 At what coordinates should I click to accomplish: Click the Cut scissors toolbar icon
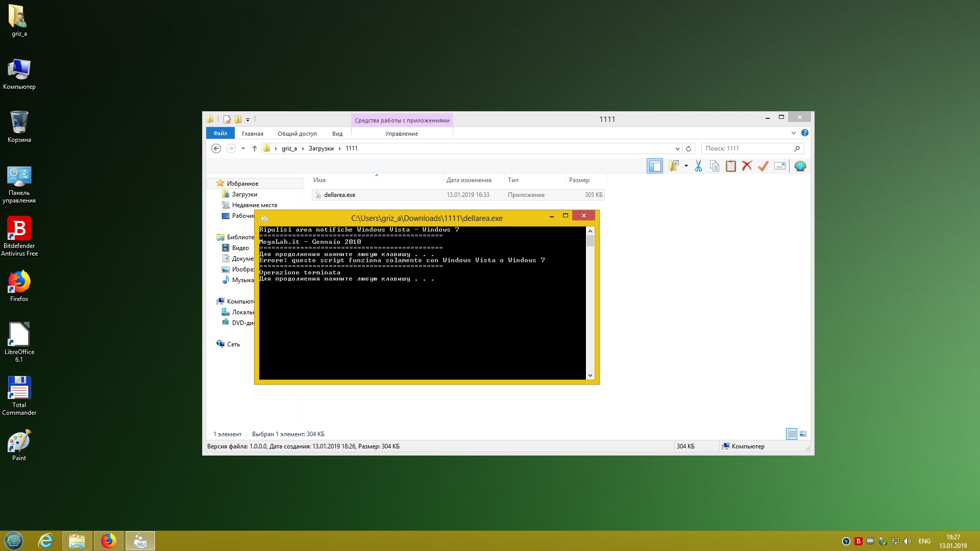coord(698,166)
